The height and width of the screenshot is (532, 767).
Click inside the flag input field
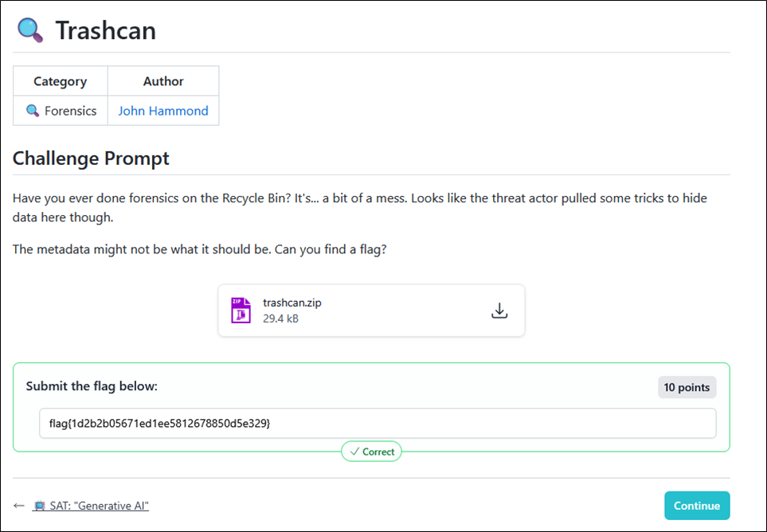tap(378, 424)
